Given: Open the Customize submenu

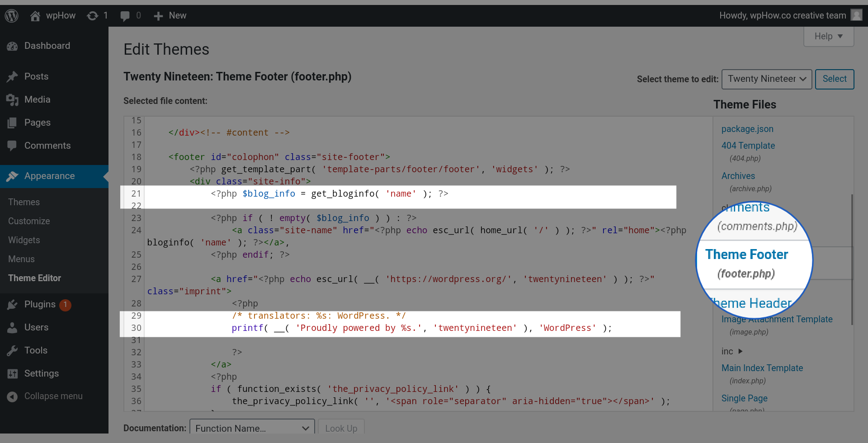Looking at the screenshot, I should pos(29,221).
